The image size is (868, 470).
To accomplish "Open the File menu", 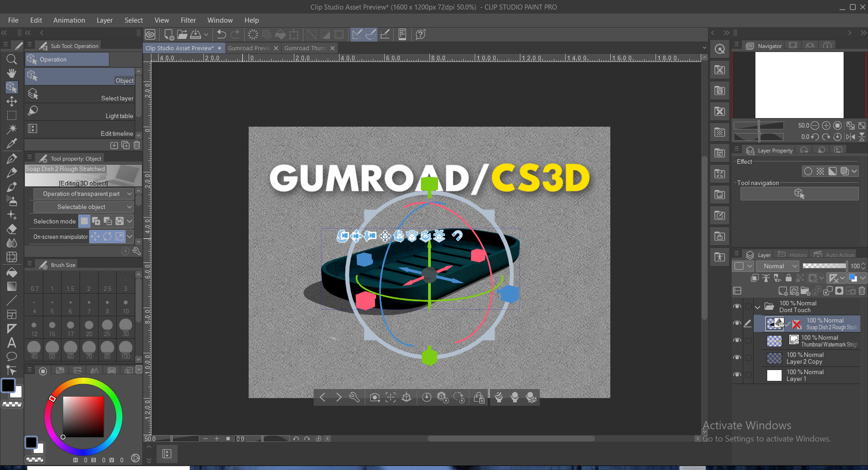I will (13, 20).
